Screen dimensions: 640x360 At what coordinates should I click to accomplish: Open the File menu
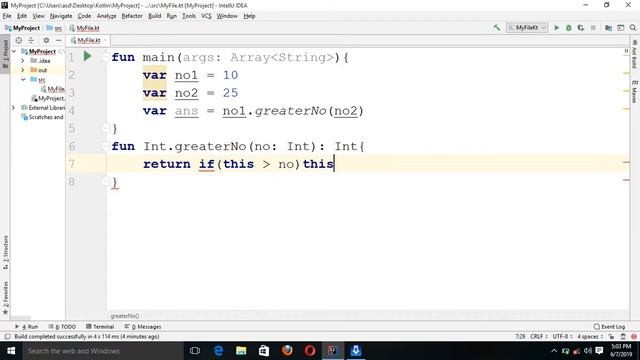7,16
